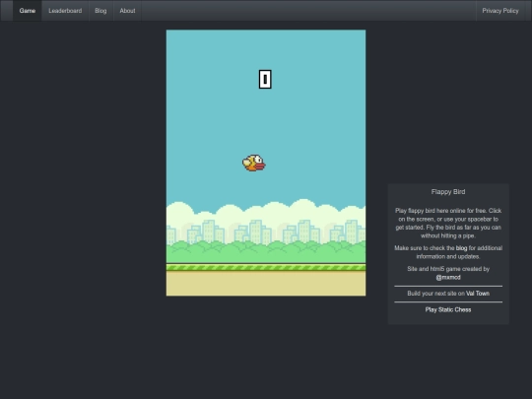Screen dimensions: 532x399
Task: Go to the Blog menu item
Action: click(x=100, y=11)
